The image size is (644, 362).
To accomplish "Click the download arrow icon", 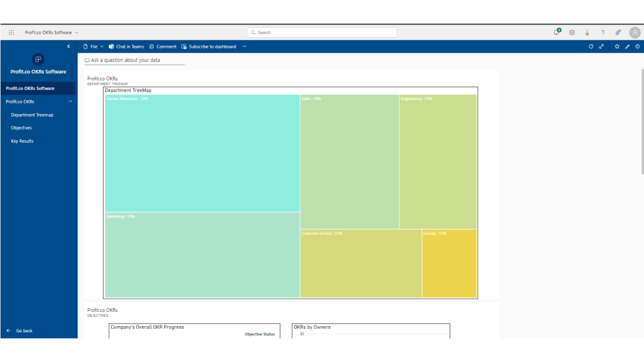I will [587, 32].
